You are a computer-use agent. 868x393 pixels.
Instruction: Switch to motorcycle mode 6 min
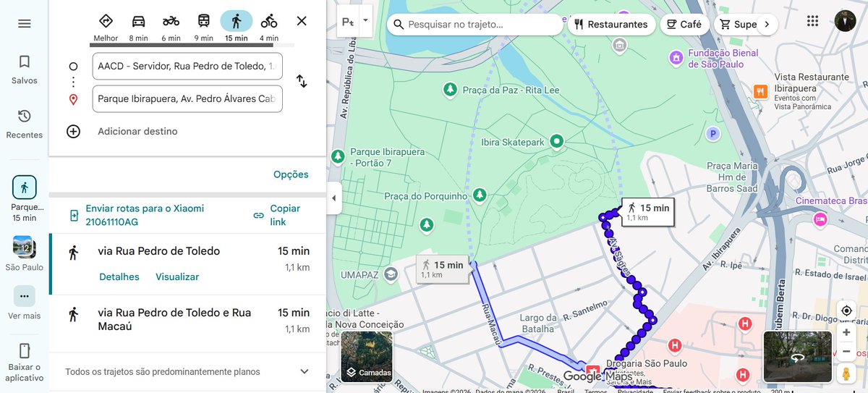[171, 27]
